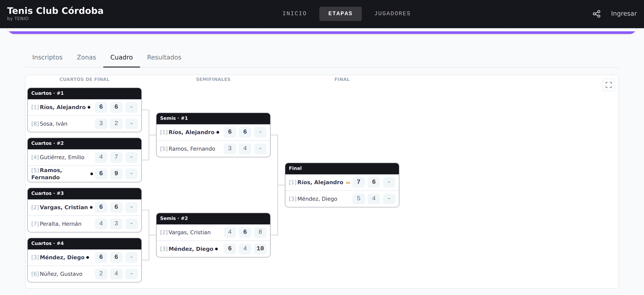Image resolution: width=644 pixels, height=295 pixels.
Task: Select Gutiérrez, Emilio in Cuartos #2
Action: click(62, 157)
